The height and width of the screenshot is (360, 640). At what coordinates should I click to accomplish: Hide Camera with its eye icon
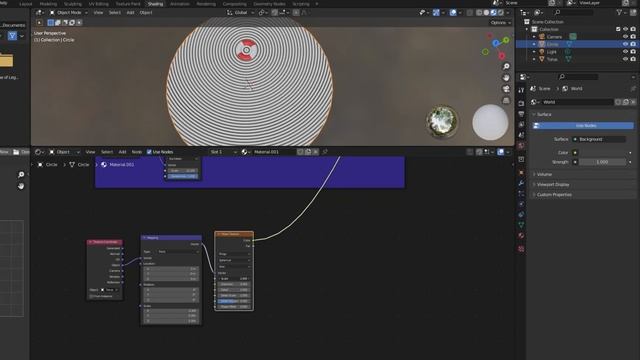tap(625, 37)
